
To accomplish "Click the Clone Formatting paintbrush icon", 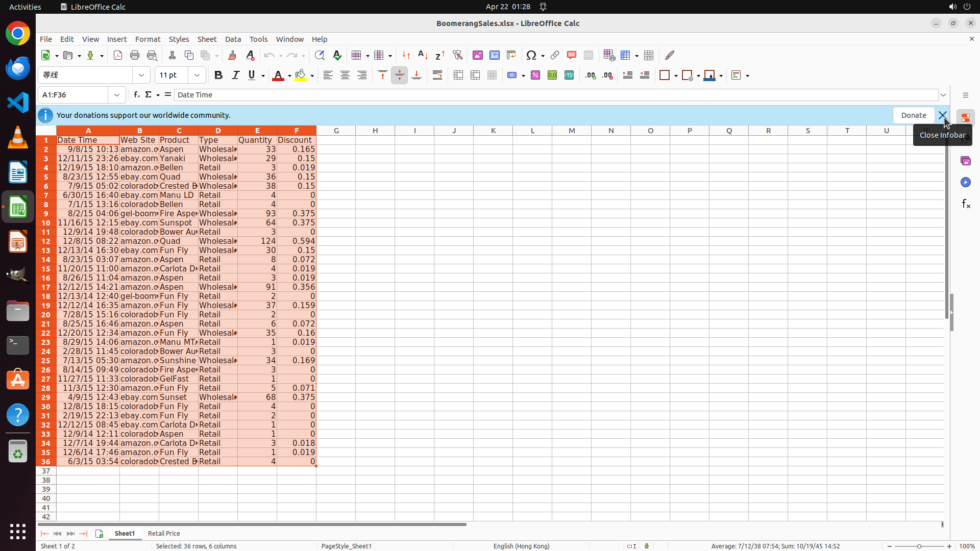I will (232, 56).
